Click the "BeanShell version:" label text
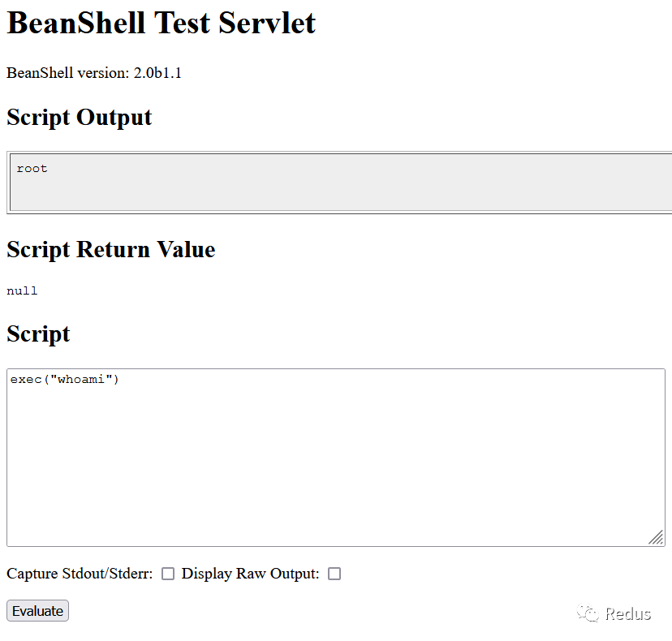Image resolution: width=672 pixels, height=641 pixels. coord(68,73)
